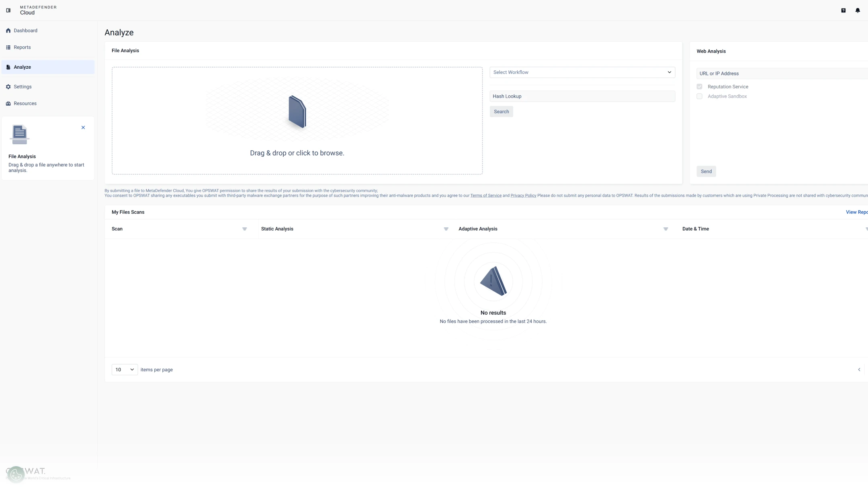Viewport: 868px width, 487px height.
Task: Click the hash Search button
Action: pyautogui.click(x=501, y=112)
